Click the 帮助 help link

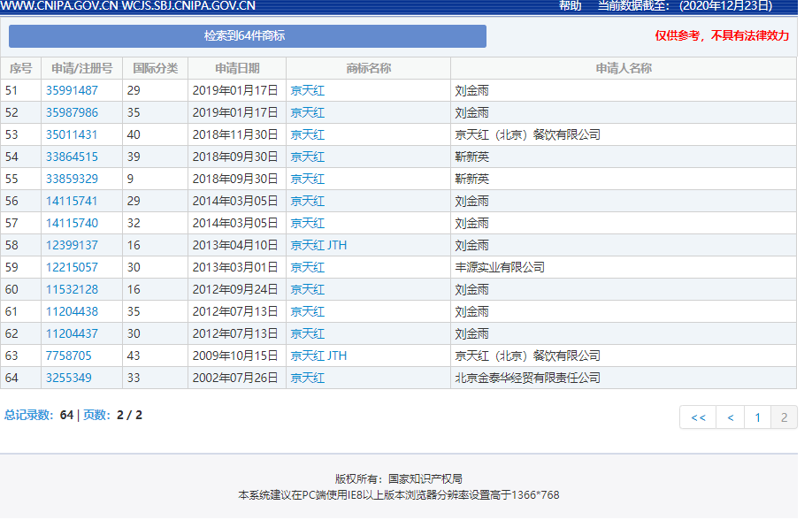pyautogui.click(x=570, y=6)
